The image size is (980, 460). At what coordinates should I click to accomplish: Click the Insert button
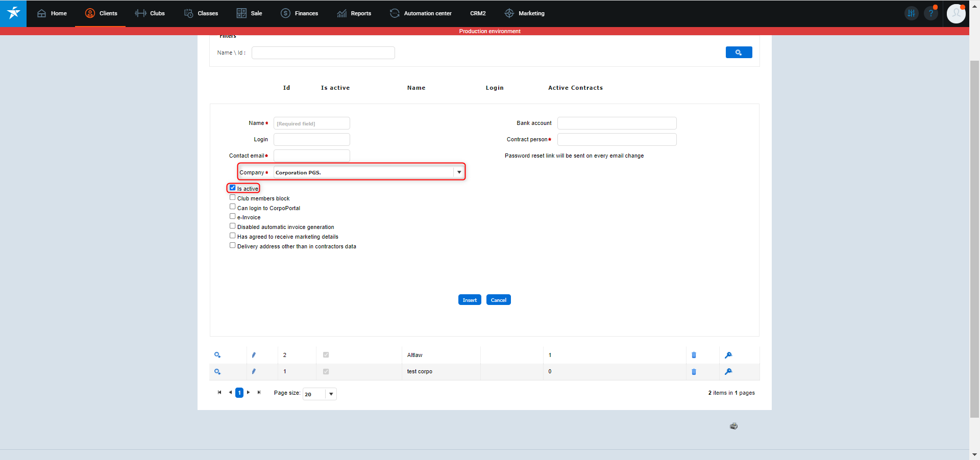[469, 300]
